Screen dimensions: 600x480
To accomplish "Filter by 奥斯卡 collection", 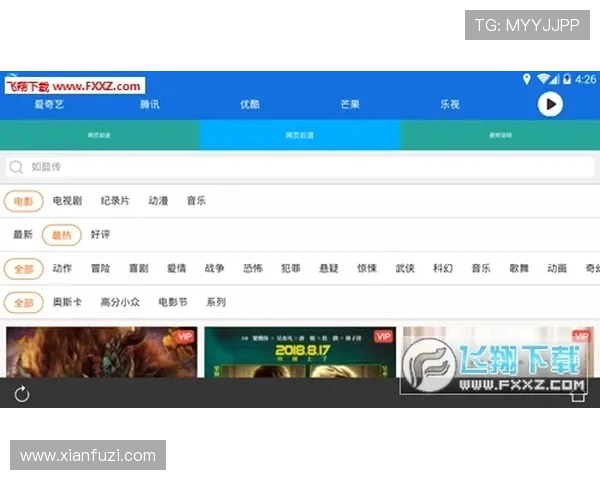I will tap(67, 302).
